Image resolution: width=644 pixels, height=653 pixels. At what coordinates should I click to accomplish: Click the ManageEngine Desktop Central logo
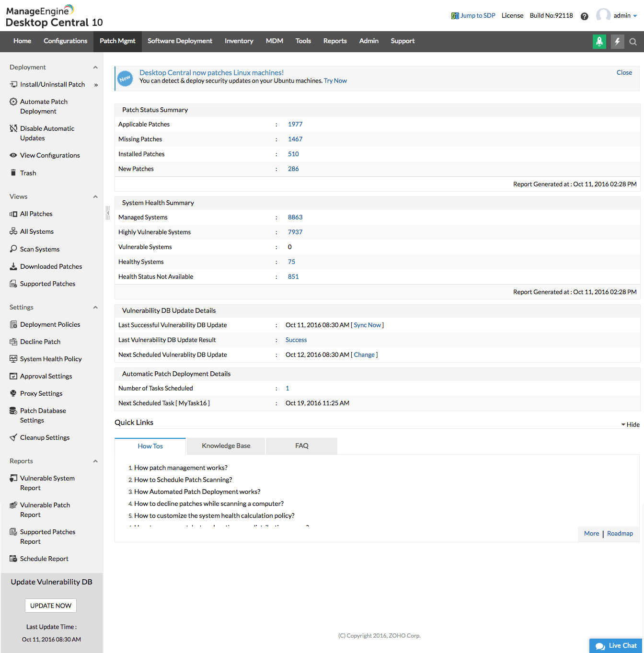(54, 16)
